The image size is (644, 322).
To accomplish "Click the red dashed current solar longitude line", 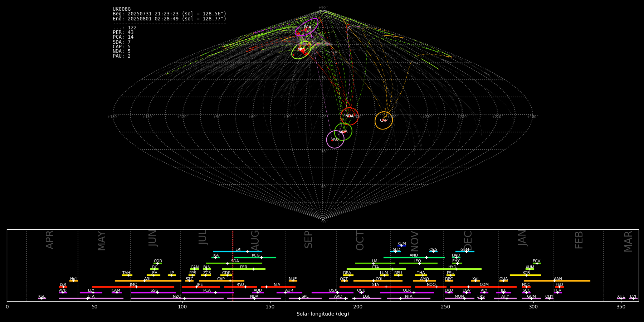I will coord(233,265).
